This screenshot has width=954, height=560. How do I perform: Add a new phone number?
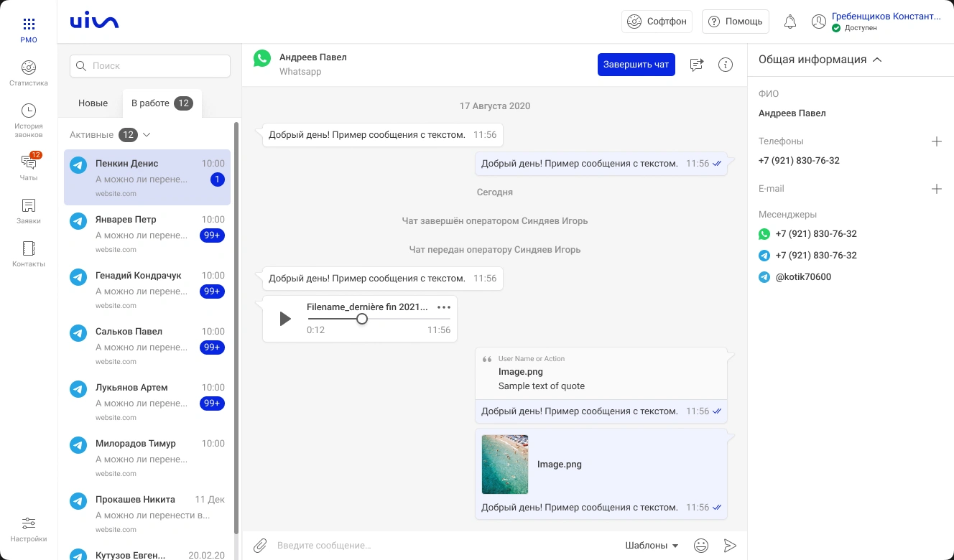[x=936, y=141]
